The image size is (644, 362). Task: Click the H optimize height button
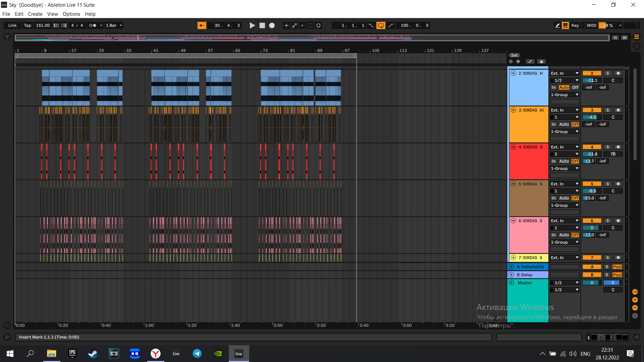[x=615, y=38]
